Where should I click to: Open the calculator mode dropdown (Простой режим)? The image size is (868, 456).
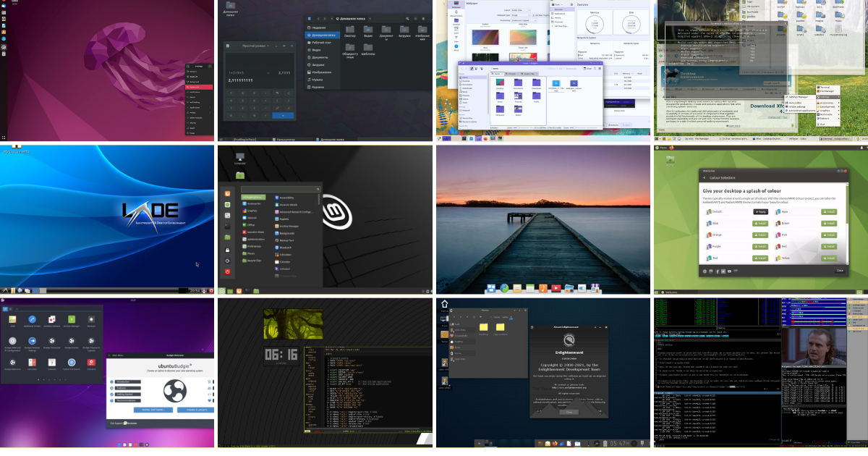click(x=255, y=46)
